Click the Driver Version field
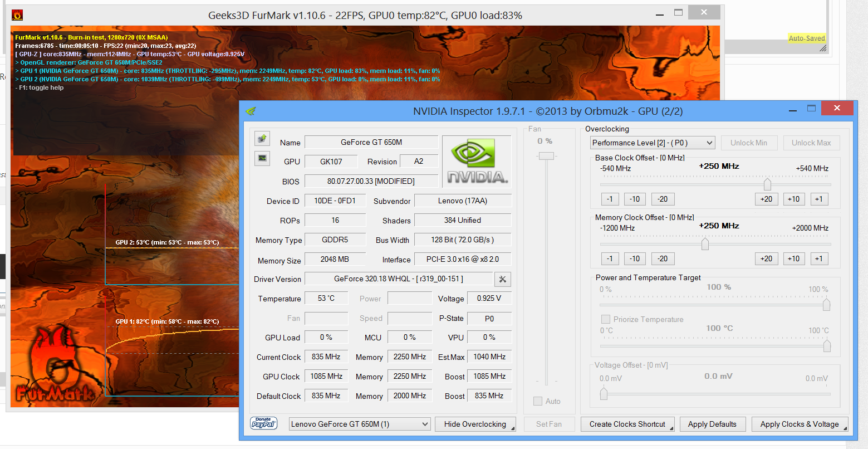868x449 pixels. [x=399, y=279]
